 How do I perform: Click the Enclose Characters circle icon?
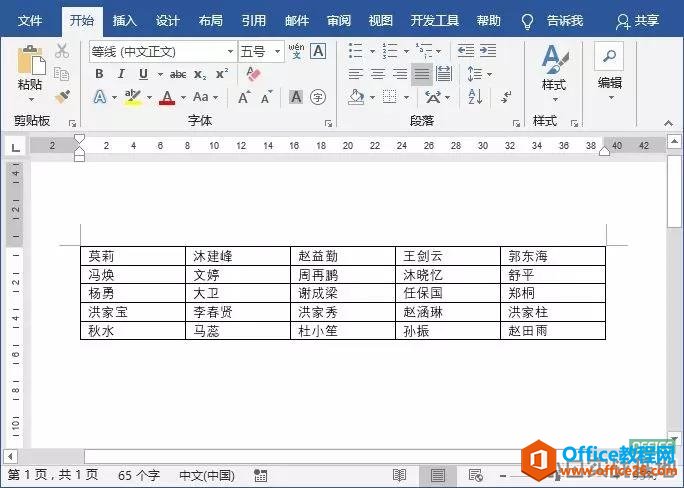[318, 97]
